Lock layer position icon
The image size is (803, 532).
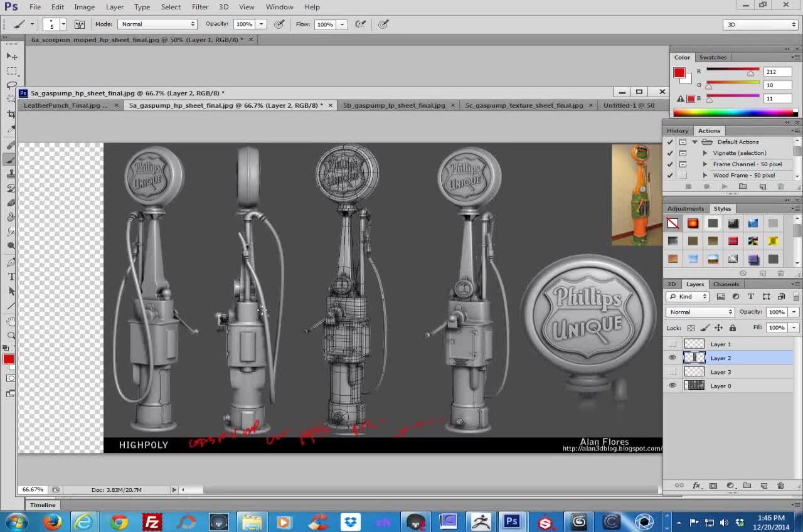[718, 327]
